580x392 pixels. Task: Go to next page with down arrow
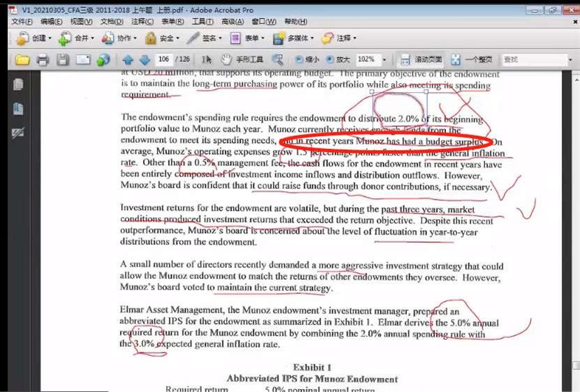(x=144, y=59)
